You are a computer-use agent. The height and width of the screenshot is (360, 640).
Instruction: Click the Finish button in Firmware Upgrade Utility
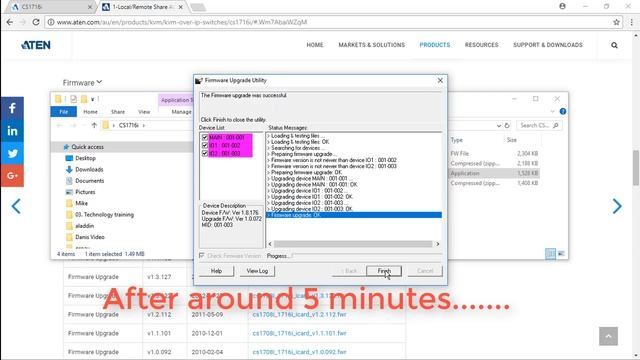point(384,271)
